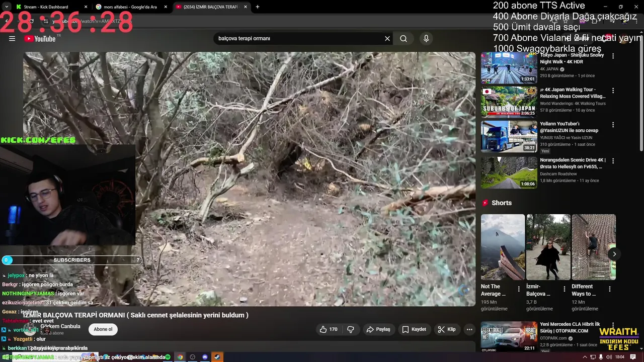Screen dimensions: 644x362
Task: Open more actions three-dot menu below video
Action: 469,329
